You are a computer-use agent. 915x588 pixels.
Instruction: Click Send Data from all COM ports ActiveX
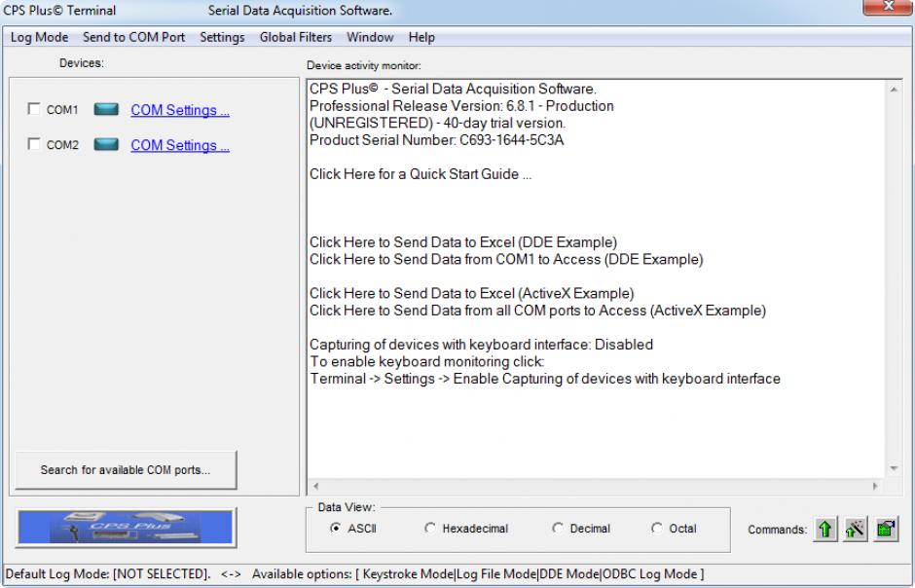[538, 310]
